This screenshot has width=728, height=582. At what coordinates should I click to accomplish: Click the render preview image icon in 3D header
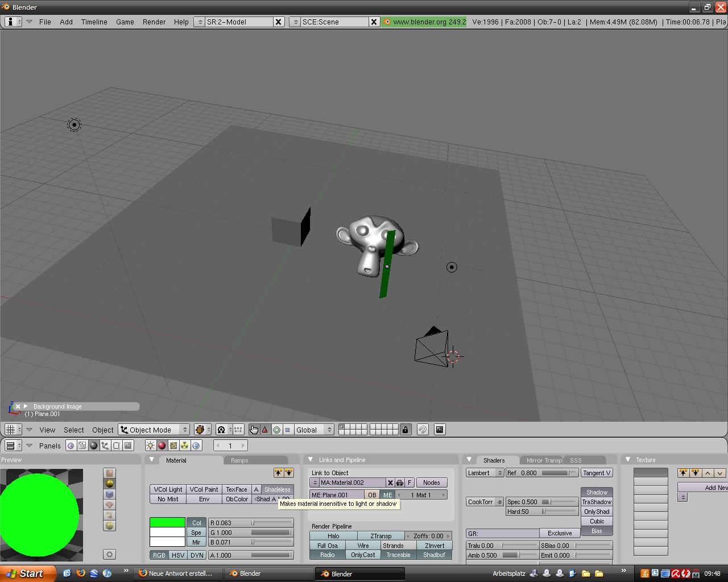pyautogui.click(x=440, y=430)
